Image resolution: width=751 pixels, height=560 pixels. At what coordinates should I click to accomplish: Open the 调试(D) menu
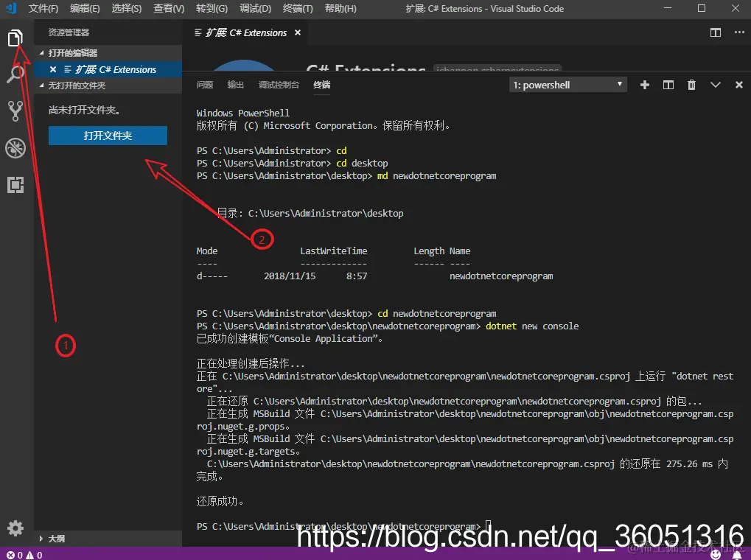point(255,8)
